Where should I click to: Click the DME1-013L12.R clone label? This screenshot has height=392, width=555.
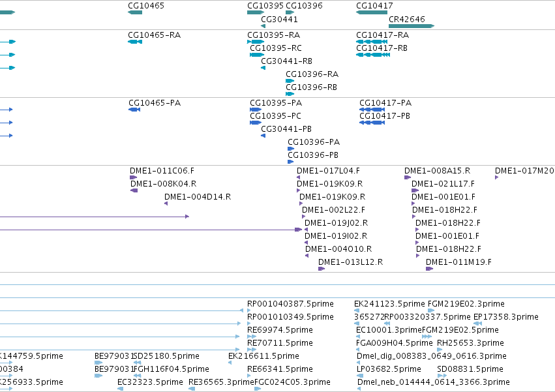coord(350,263)
